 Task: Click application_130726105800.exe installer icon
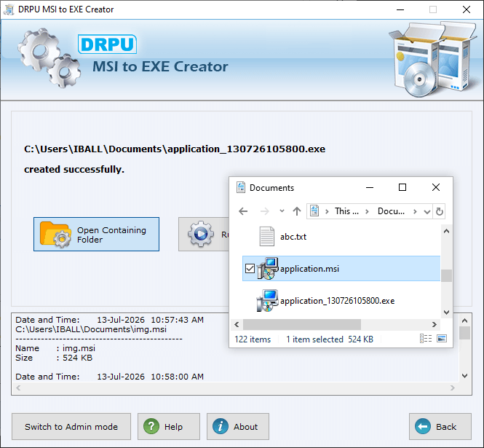pyautogui.click(x=267, y=300)
